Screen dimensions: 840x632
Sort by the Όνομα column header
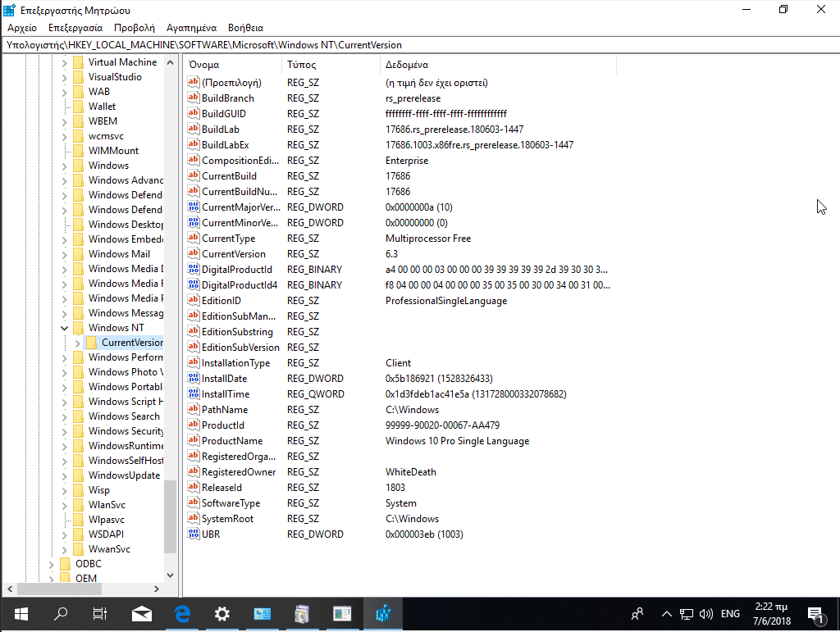point(232,65)
